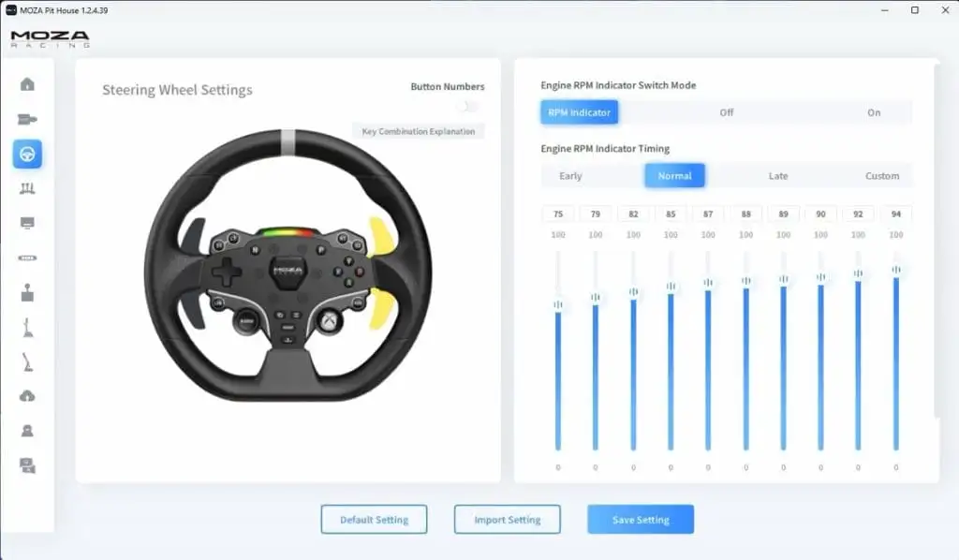Viewport: 959px width, 560px height.
Task: Open the cloud upload icon
Action: point(27,396)
